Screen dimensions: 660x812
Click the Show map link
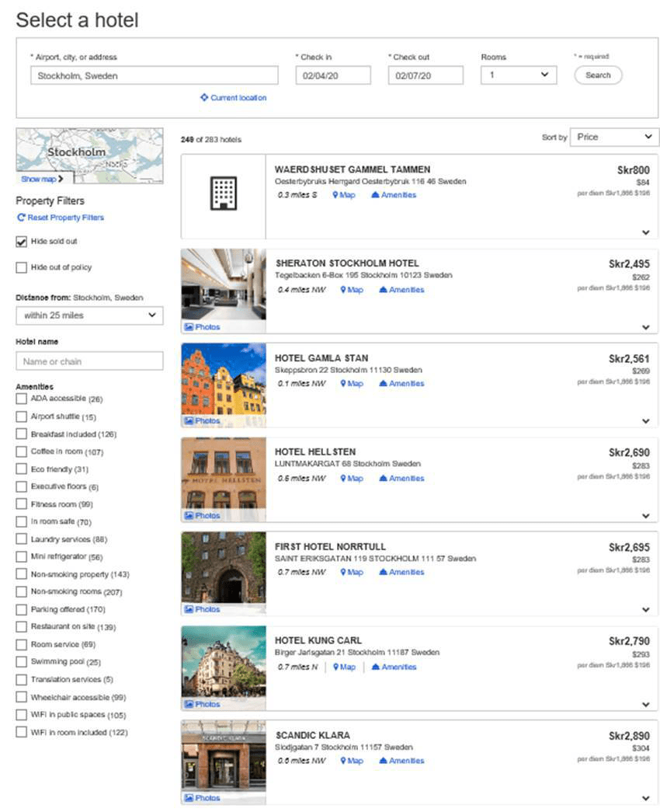point(42,179)
